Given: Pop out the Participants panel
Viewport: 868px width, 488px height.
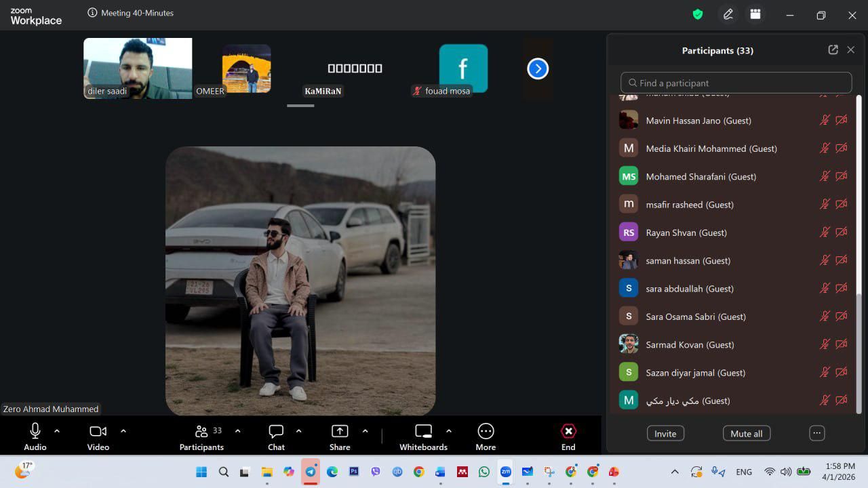Looking at the screenshot, I should (833, 49).
